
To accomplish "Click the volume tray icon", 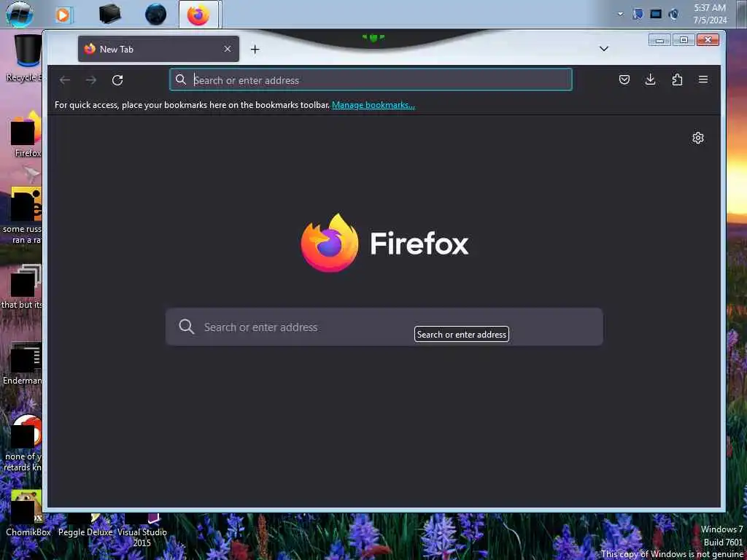I will [x=673, y=15].
